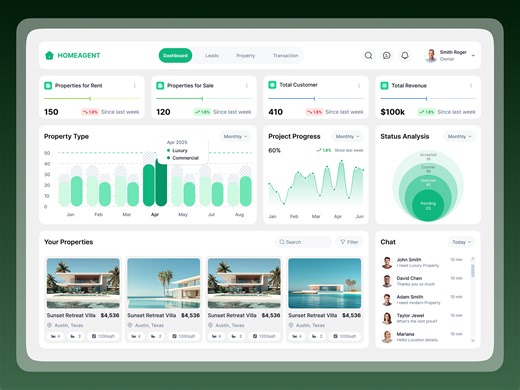520x390 pixels.
Task: Click the Pending circle in Status Analysis
Action: [428, 206]
